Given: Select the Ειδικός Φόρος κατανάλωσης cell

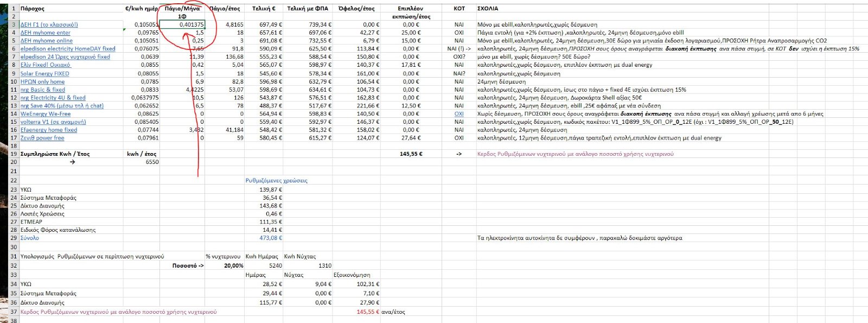Looking at the screenshot, I should [x=71, y=230].
